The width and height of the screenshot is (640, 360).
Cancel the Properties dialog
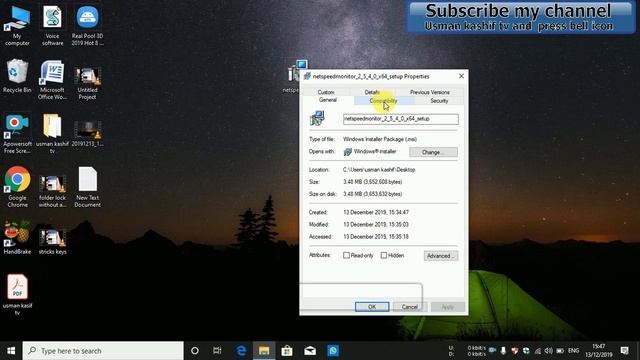pyautogui.click(x=409, y=307)
